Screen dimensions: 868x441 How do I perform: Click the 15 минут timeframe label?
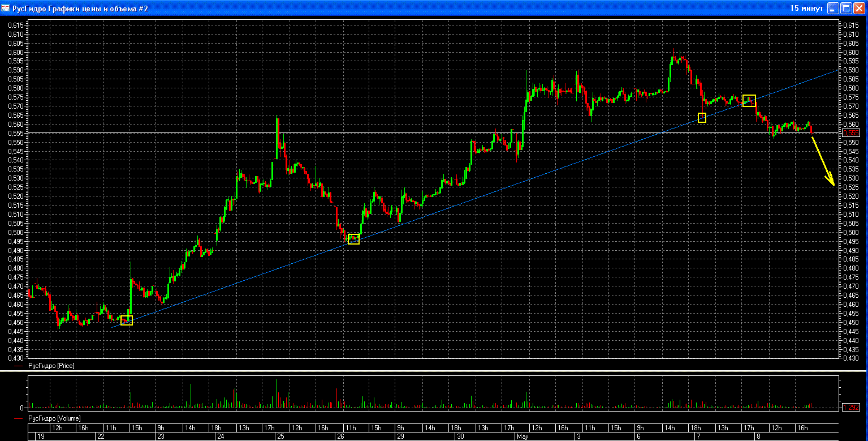tap(806, 8)
